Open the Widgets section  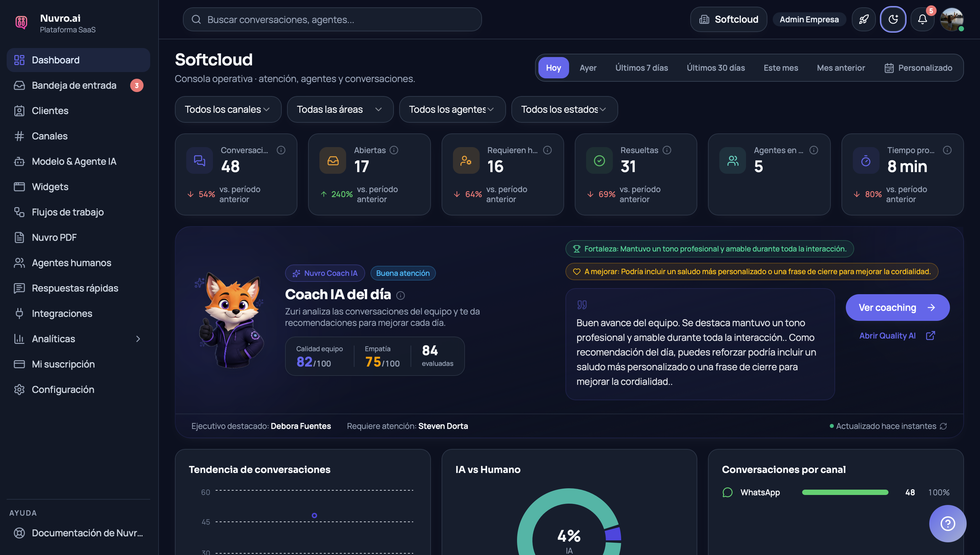[x=78, y=187]
